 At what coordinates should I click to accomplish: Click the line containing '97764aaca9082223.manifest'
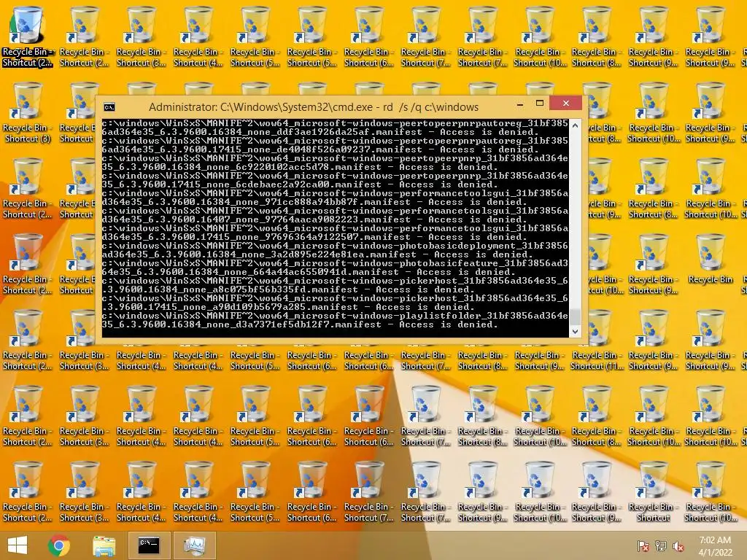click(314, 219)
